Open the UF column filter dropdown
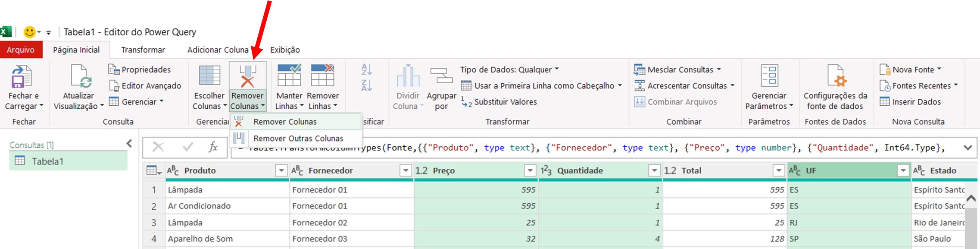This screenshot has height=249, width=980. pos(903,170)
